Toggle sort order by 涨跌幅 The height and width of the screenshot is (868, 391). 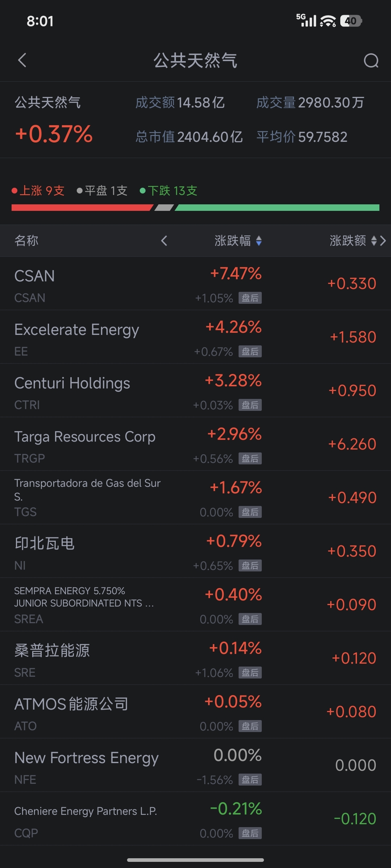(x=238, y=241)
